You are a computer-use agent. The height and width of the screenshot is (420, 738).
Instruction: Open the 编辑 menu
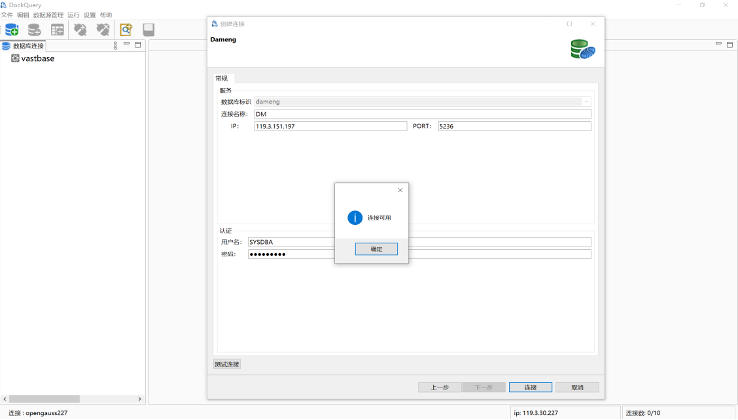[23, 15]
